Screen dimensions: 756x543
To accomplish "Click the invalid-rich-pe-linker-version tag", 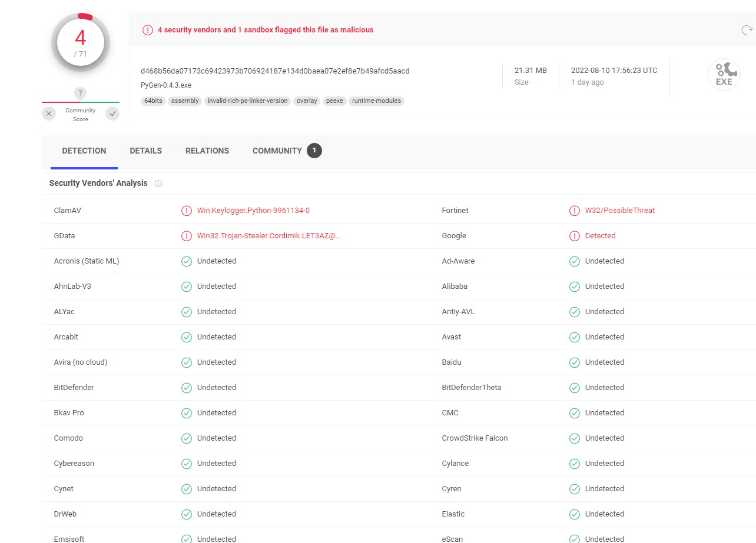I will tap(248, 101).
